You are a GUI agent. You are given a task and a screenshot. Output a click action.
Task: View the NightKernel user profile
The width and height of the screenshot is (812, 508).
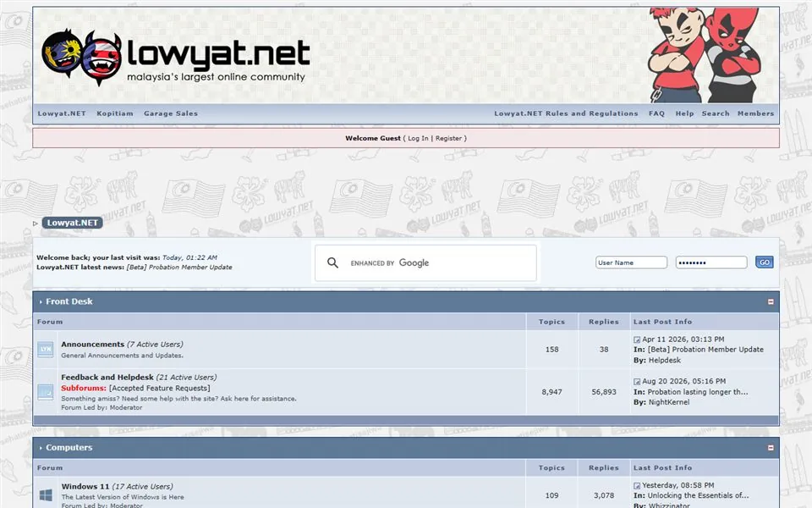669,402
